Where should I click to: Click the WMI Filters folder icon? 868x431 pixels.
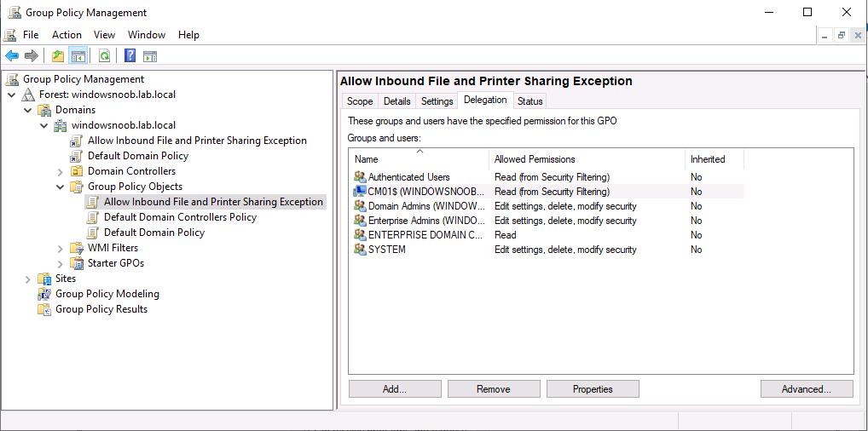77,248
